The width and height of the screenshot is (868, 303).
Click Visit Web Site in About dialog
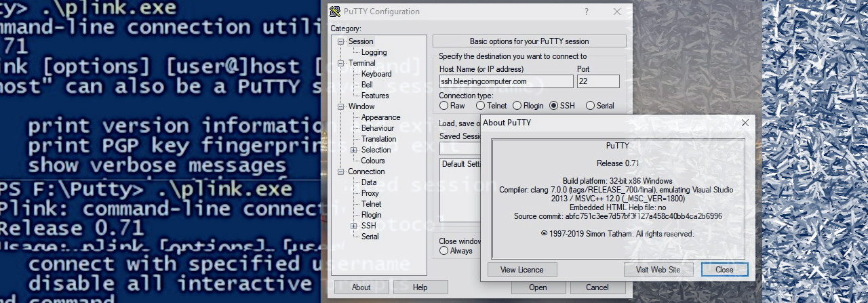pyautogui.click(x=658, y=270)
